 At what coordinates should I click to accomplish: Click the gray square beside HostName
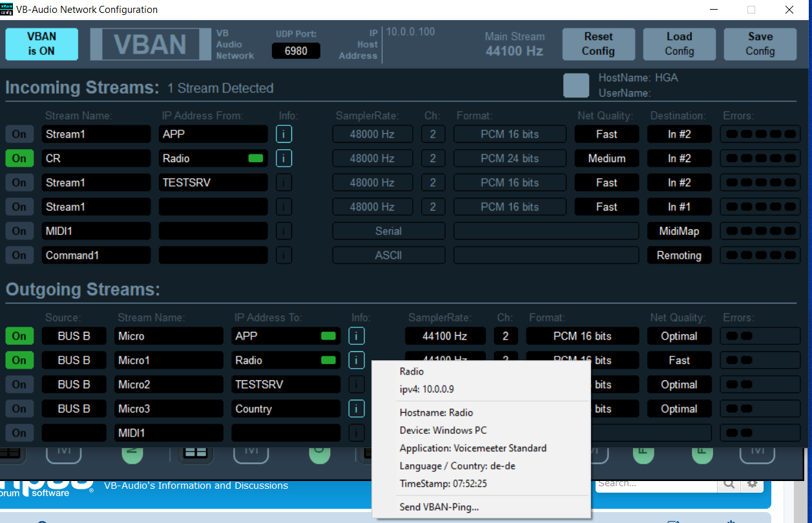pos(576,85)
